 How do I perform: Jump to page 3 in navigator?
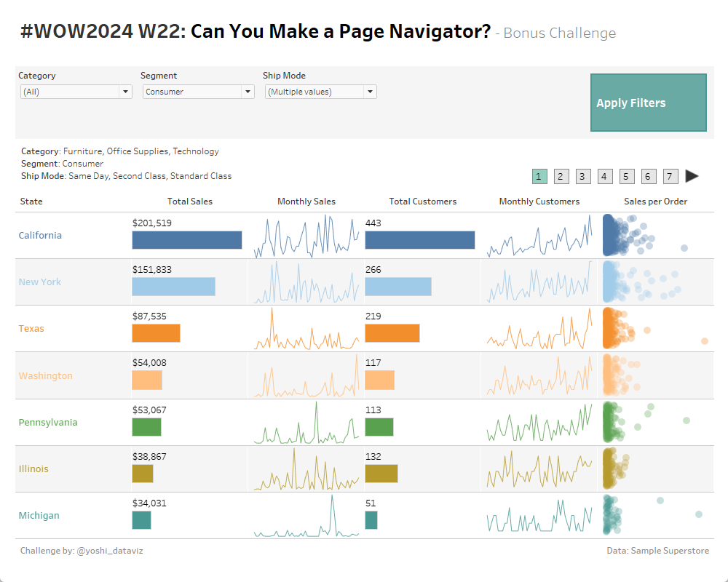(x=583, y=176)
